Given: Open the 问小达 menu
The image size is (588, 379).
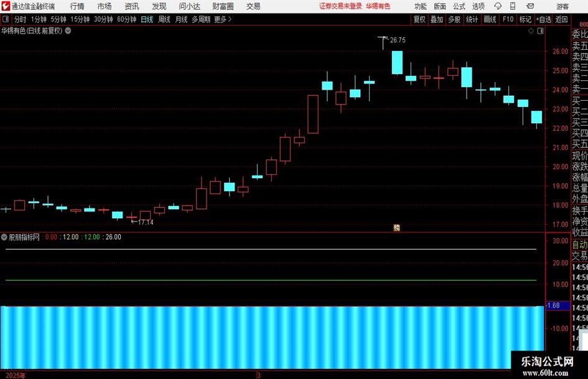Looking at the screenshot, I should [x=189, y=6].
